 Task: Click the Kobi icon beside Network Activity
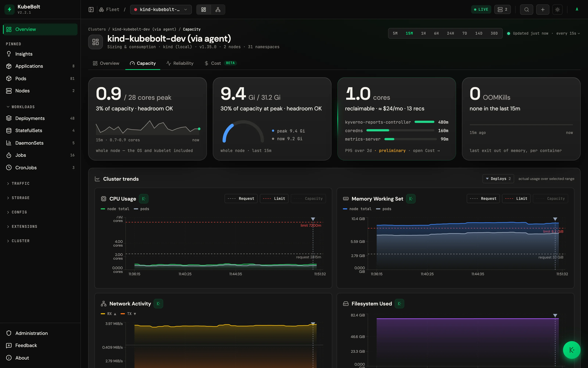tap(158, 303)
